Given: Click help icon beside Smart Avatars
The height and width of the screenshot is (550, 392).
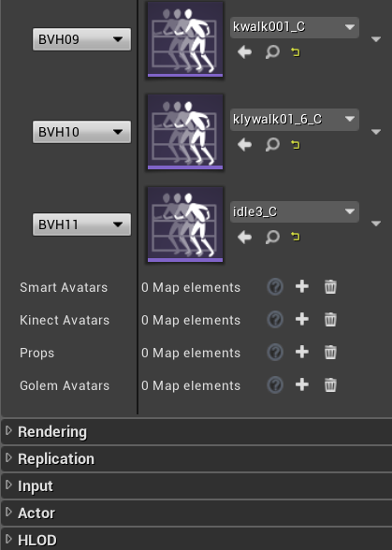Looking at the screenshot, I should click(275, 287).
